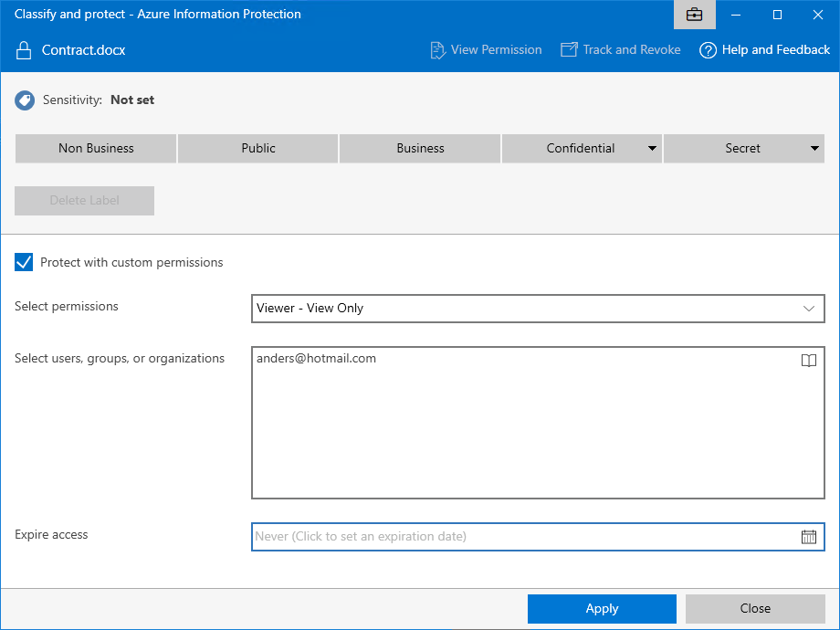The height and width of the screenshot is (630, 840).
Task: Expand the Confidential label arrow
Action: point(653,149)
